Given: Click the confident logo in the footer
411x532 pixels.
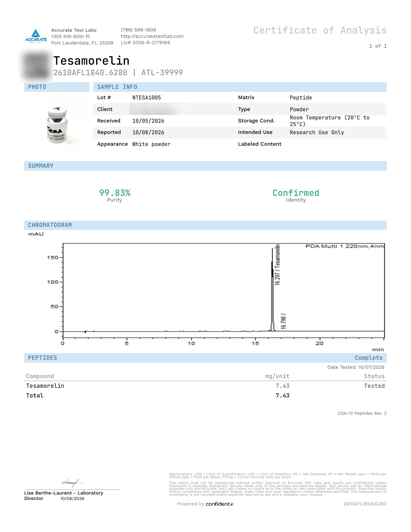Looking at the screenshot, I should [220, 504].
